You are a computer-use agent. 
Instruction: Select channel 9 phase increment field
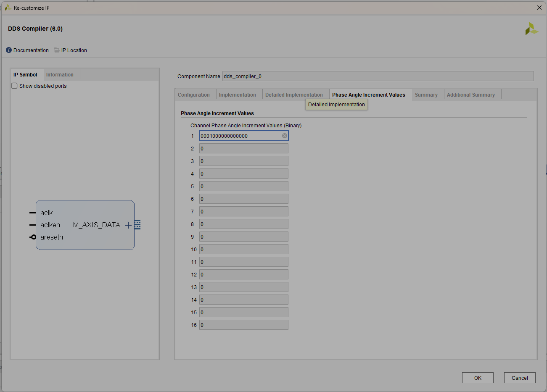coord(244,237)
